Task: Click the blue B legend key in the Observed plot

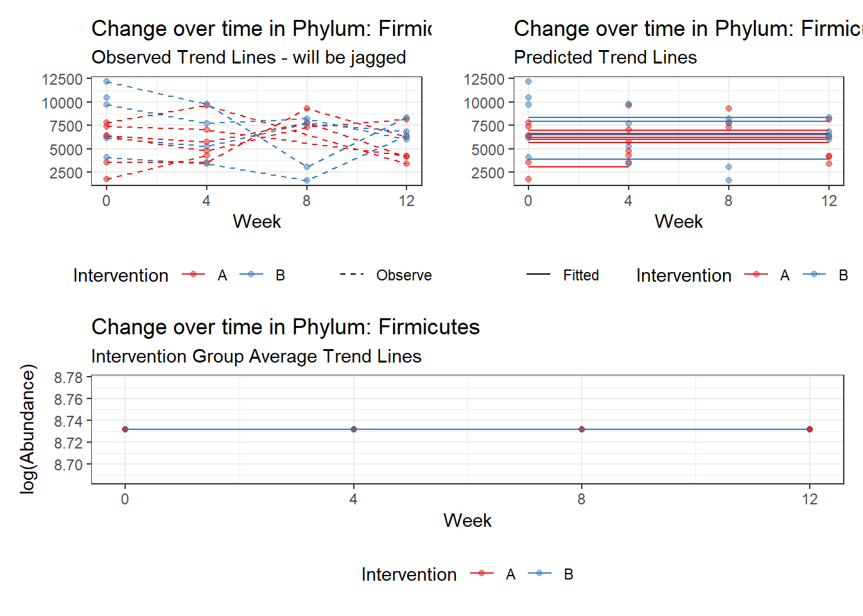Action: (251, 275)
